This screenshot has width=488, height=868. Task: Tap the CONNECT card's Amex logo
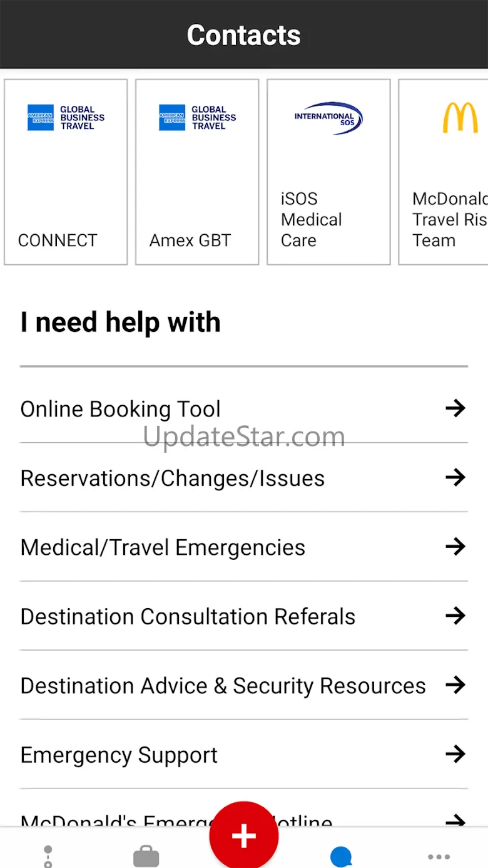[66, 118]
